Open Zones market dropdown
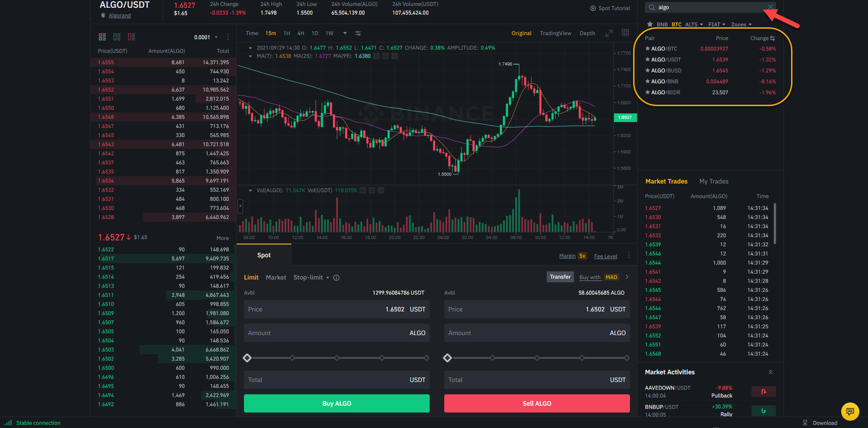 click(x=741, y=25)
